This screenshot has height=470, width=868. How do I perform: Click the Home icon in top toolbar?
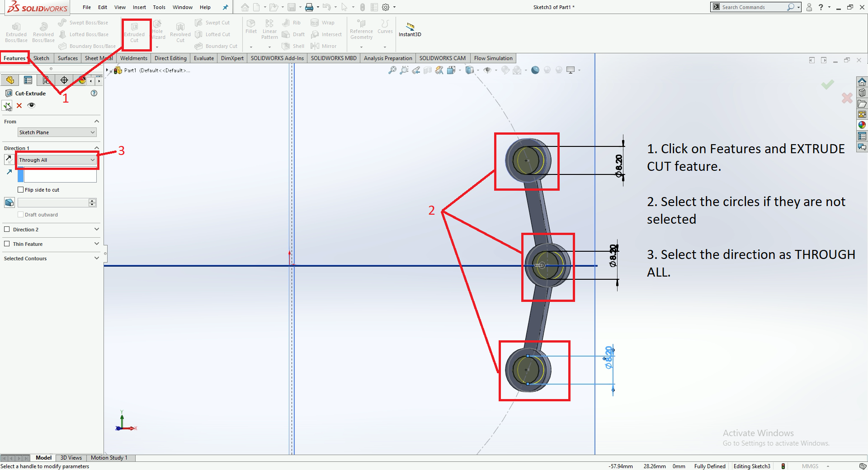pyautogui.click(x=245, y=7)
